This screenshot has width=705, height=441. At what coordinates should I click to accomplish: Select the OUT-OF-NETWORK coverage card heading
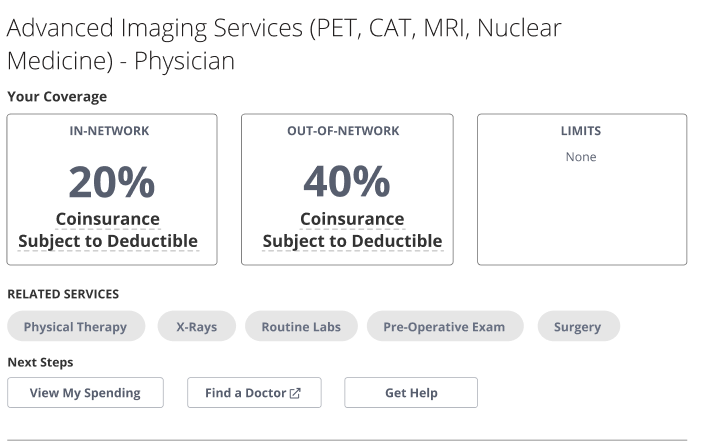pos(343,131)
